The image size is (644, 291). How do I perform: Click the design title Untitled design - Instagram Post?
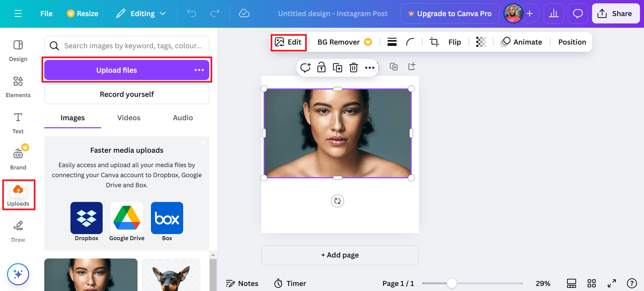click(x=333, y=14)
